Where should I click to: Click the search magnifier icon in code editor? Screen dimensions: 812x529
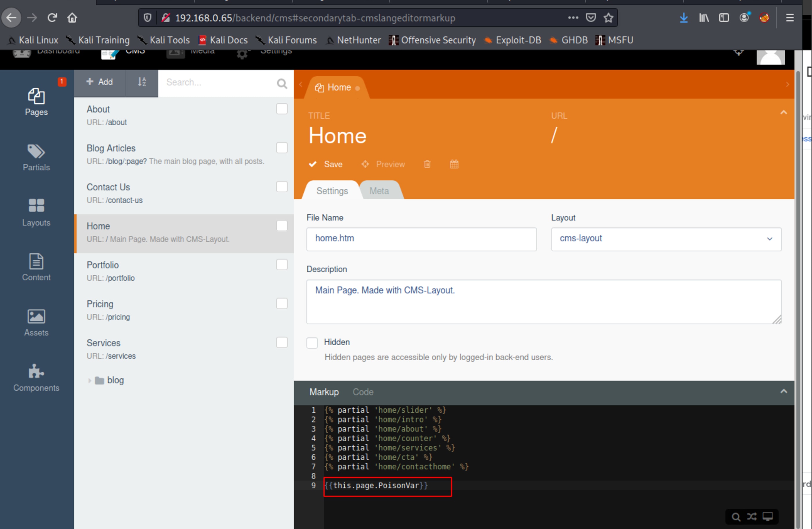(x=736, y=517)
